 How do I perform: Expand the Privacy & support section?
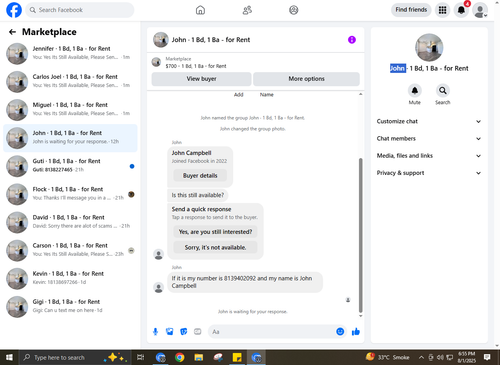(429, 173)
